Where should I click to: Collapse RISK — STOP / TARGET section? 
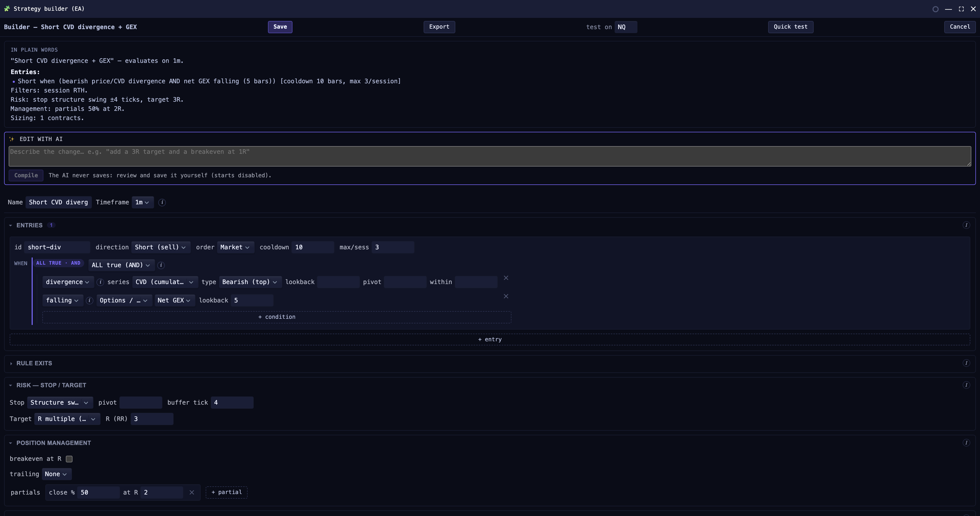click(x=11, y=386)
